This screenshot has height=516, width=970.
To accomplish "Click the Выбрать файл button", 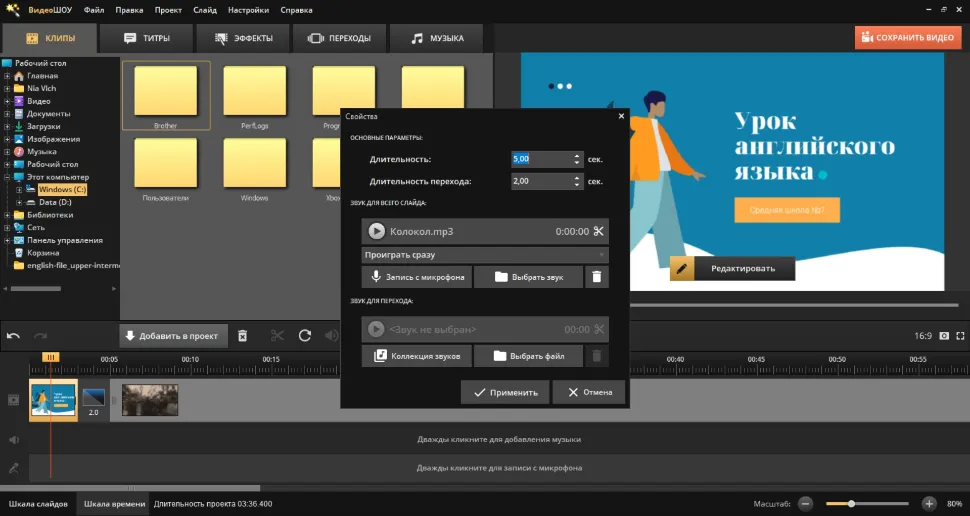I will point(528,356).
